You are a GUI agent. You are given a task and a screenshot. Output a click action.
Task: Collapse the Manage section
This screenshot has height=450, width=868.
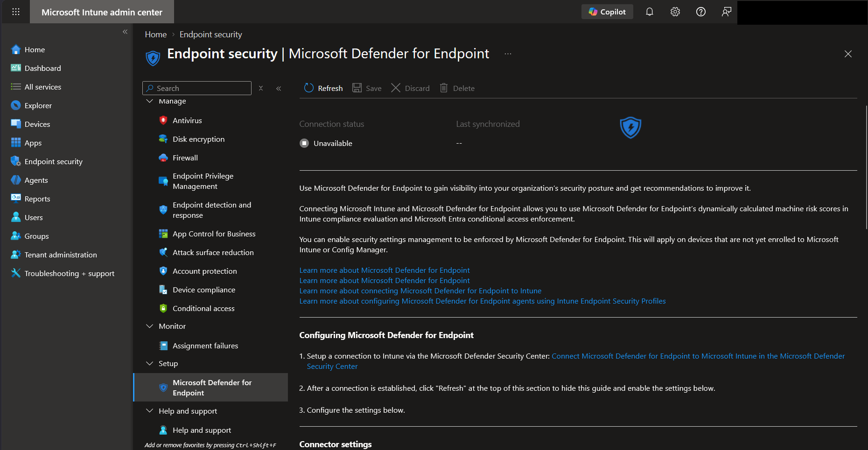[x=150, y=101]
